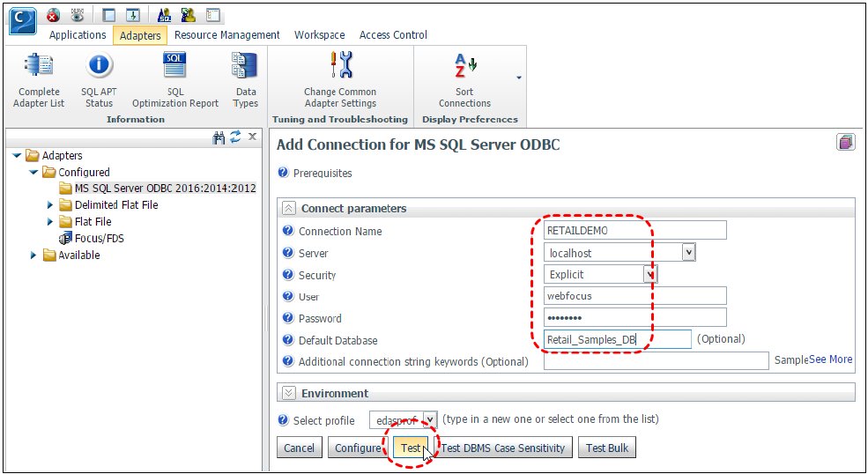Click help icon beside Security
Viewport: 868px width, 474px height.
[288, 274]
